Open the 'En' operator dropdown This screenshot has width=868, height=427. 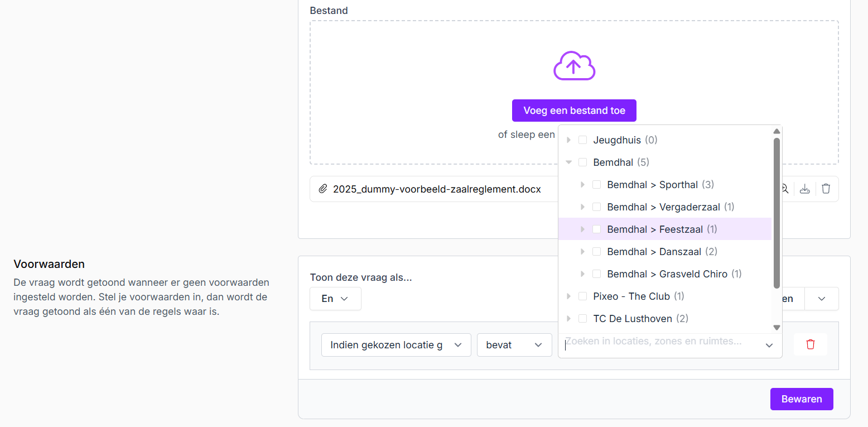point(335,299)
